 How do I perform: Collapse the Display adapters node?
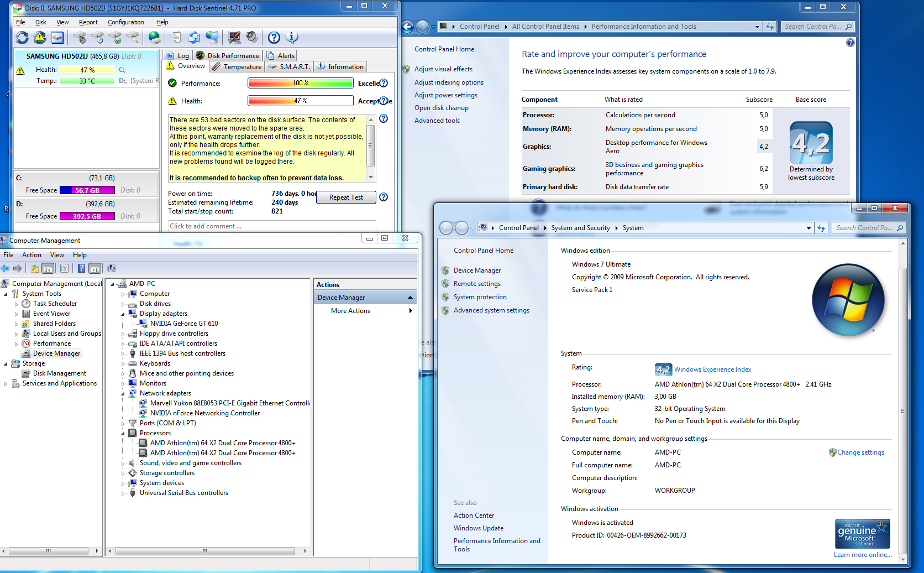click(x=123, y=314)
